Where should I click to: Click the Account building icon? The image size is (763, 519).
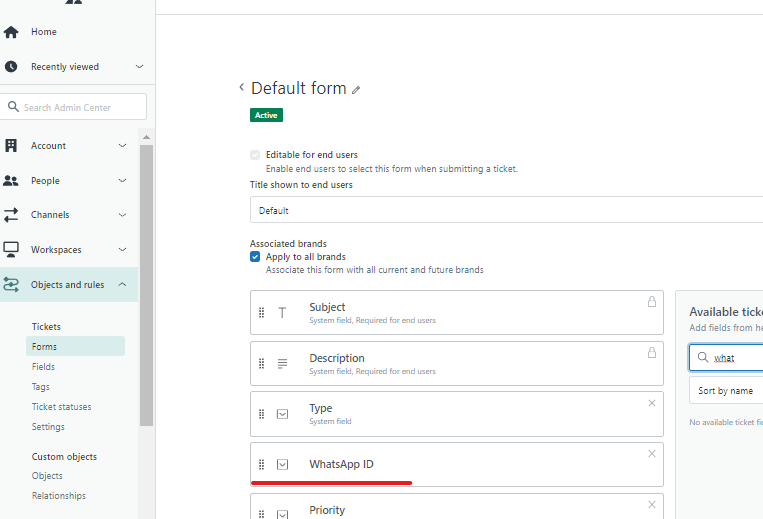11,145
